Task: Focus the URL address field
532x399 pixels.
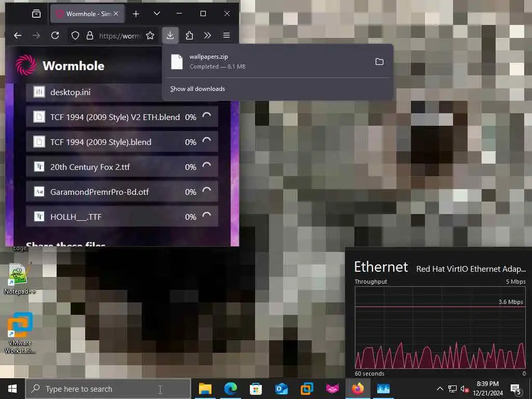Action: (x=119, y=35)
